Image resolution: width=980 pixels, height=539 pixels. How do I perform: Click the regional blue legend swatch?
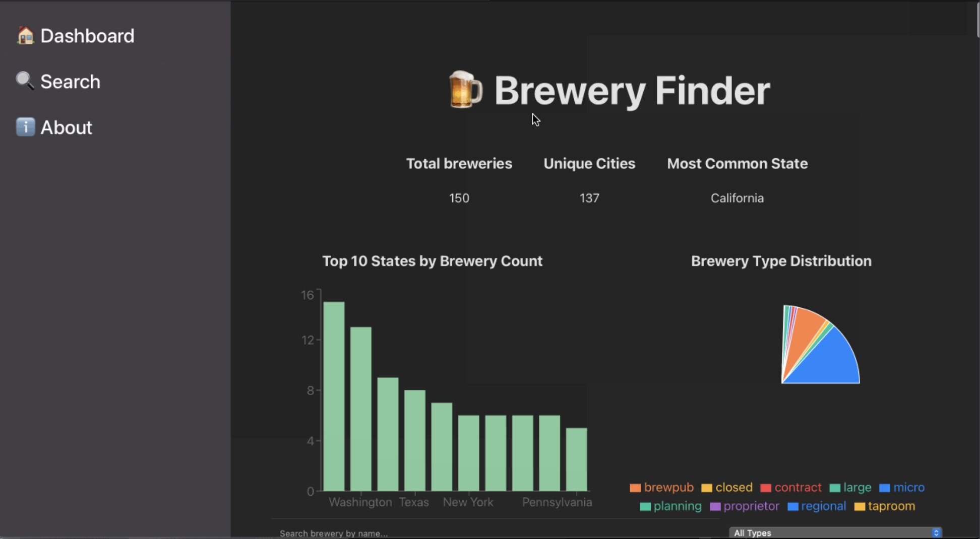tap(793, 506)
